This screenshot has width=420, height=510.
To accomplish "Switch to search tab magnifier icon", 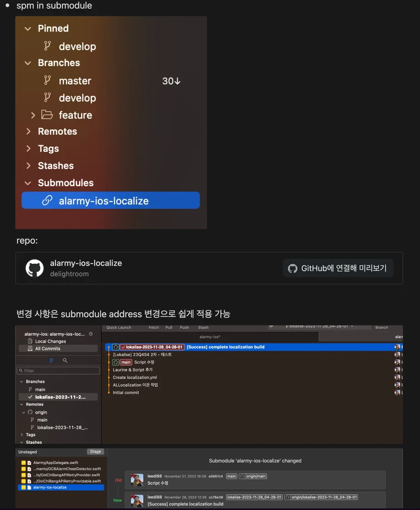I will click(65, 360).
